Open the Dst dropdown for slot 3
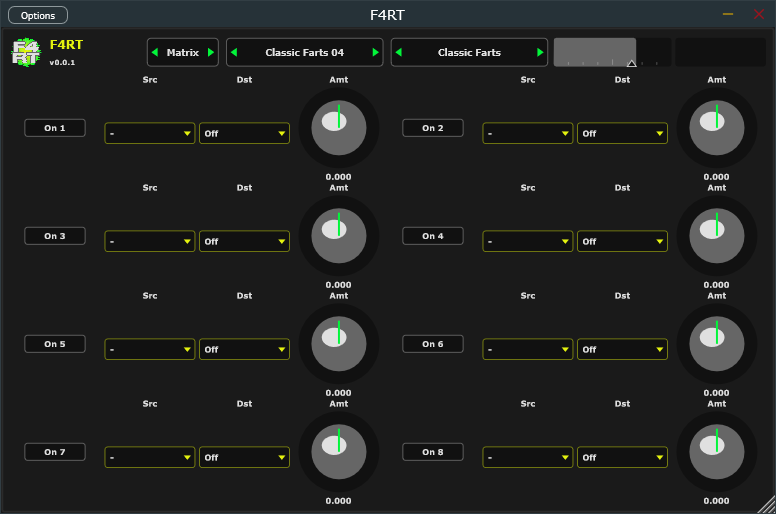The image size is (776, 514). (244, 241)
